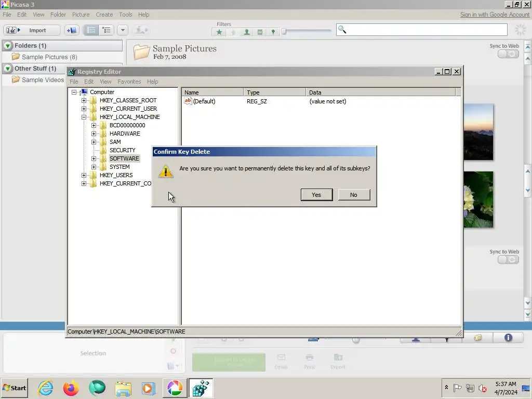532x399 pixels.
Task: Click Print icon in Picasa tray
Action: point(310,362)
